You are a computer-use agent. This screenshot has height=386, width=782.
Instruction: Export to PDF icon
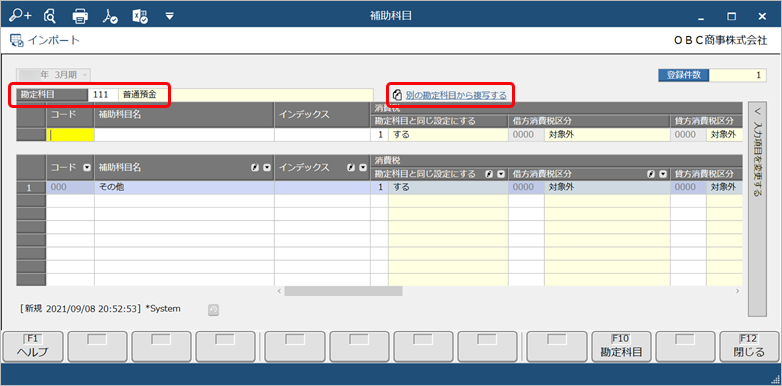(x=110, y=16)
